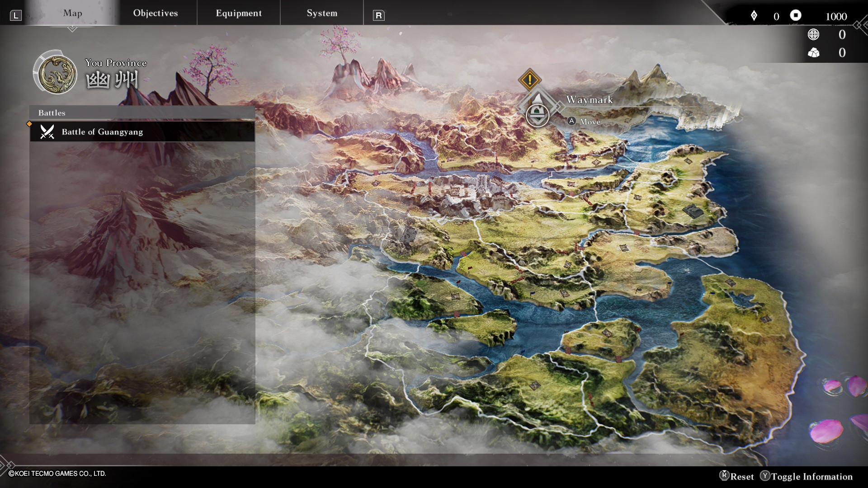
Task: Select the Battle of Guangyang entry
Action: point(142,131)
